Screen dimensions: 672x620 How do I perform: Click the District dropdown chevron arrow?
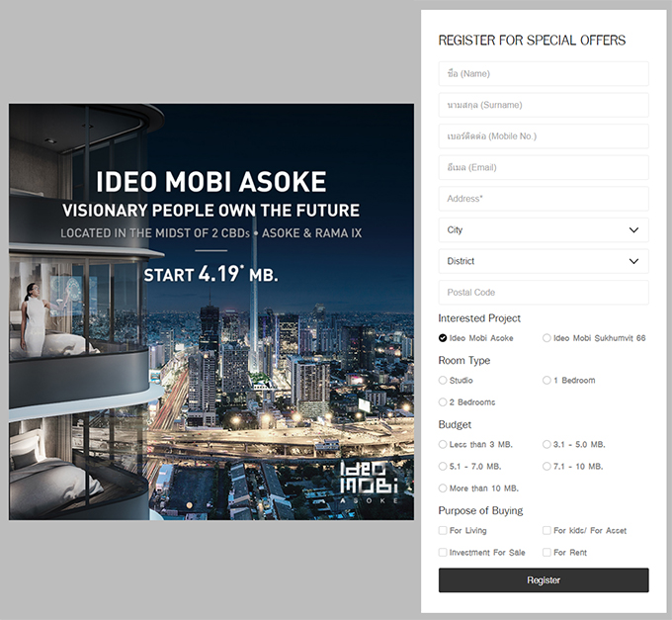[x=633, y=262]
